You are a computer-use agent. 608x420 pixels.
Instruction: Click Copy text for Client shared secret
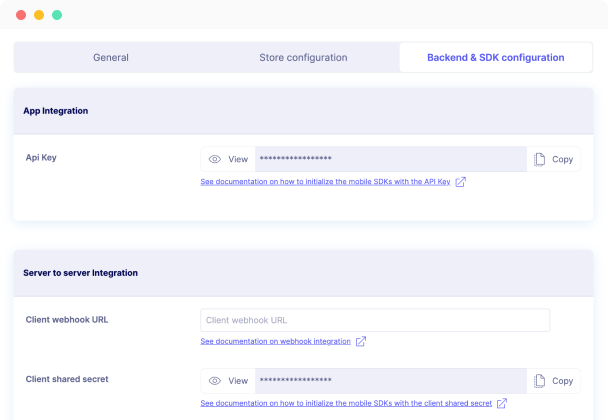point(562,381)
